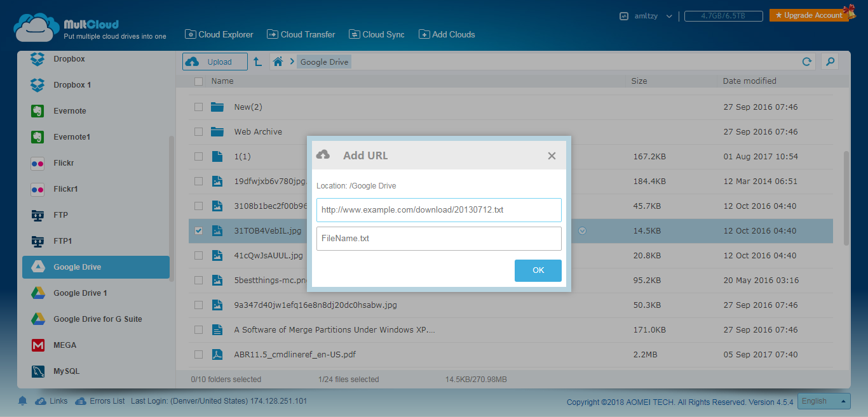Refresh the file list
Screen dimensions: 868x417
(807, 62)
